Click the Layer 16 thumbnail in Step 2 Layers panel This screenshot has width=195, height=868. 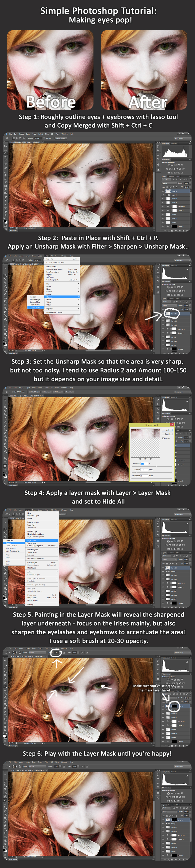pyautogui.click(x=168, y=314)
